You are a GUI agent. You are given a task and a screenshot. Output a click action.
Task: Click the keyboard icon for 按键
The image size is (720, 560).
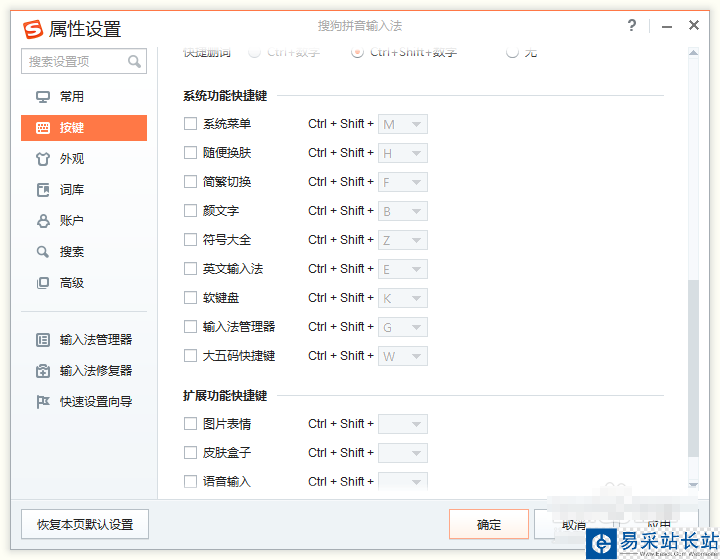click(43, 128)
